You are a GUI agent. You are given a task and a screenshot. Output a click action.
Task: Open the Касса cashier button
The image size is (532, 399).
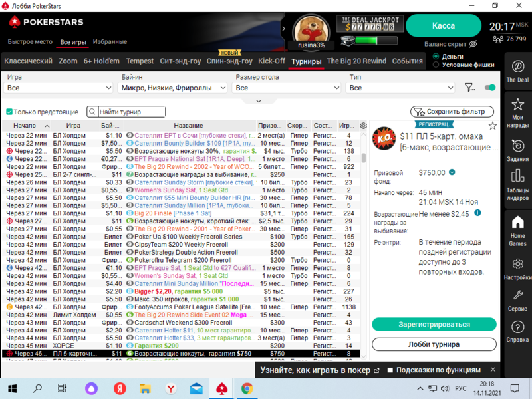click(444, 25)
